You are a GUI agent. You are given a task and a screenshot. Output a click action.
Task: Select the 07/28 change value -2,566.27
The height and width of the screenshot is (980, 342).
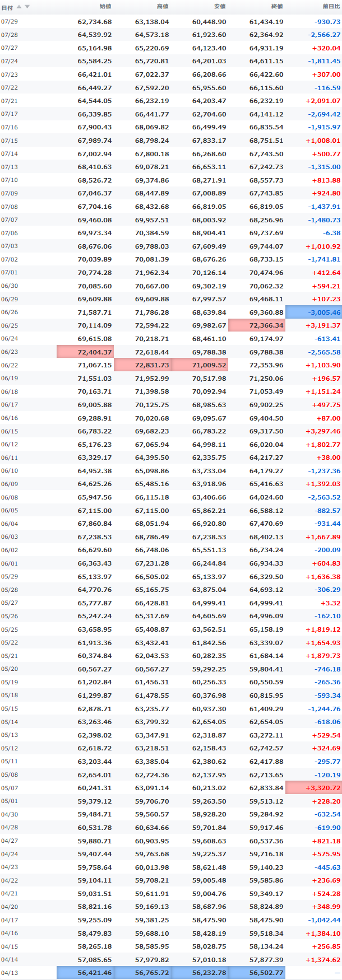pos(324,35)
